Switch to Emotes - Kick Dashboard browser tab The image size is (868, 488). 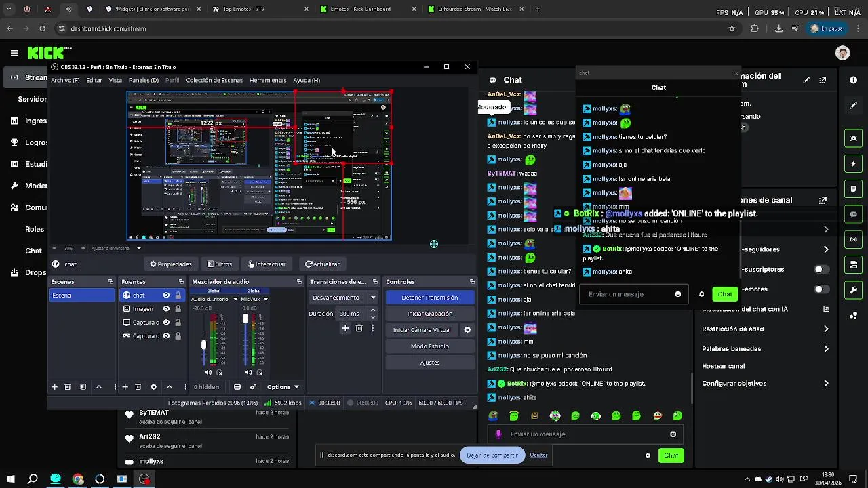(x=366, y=9)
